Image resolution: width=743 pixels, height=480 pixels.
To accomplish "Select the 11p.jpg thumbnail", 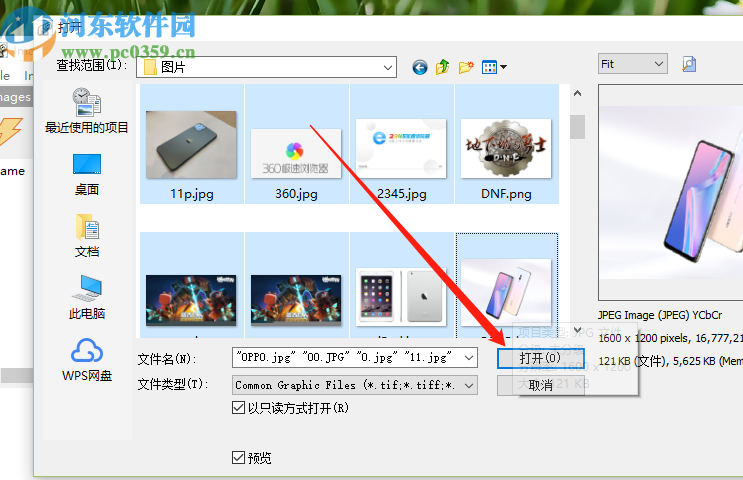I will coord(191,145).
